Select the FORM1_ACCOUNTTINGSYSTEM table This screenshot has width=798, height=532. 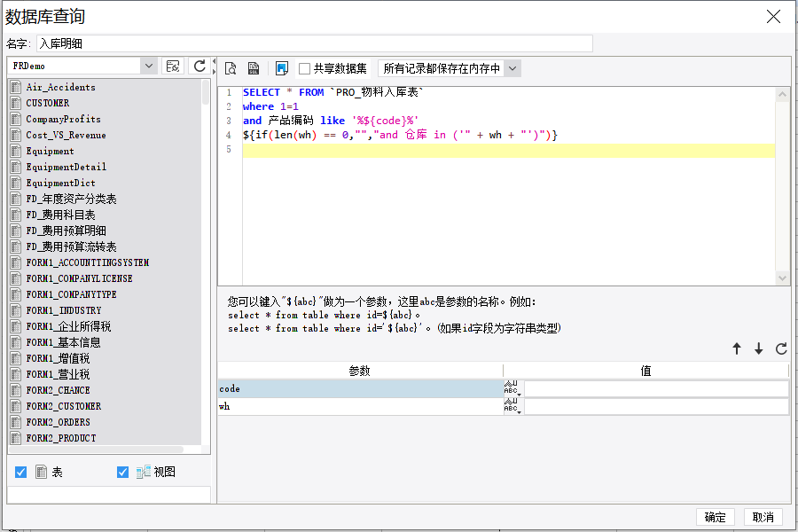click(88, 262)
